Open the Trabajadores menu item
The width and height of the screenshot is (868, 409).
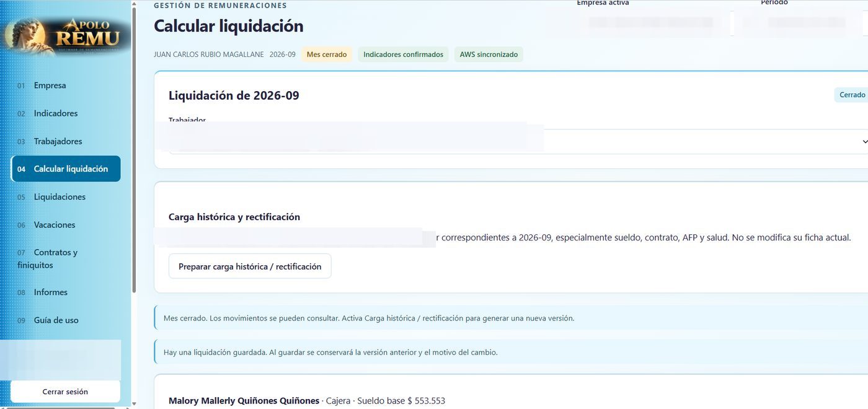(58, 141)
